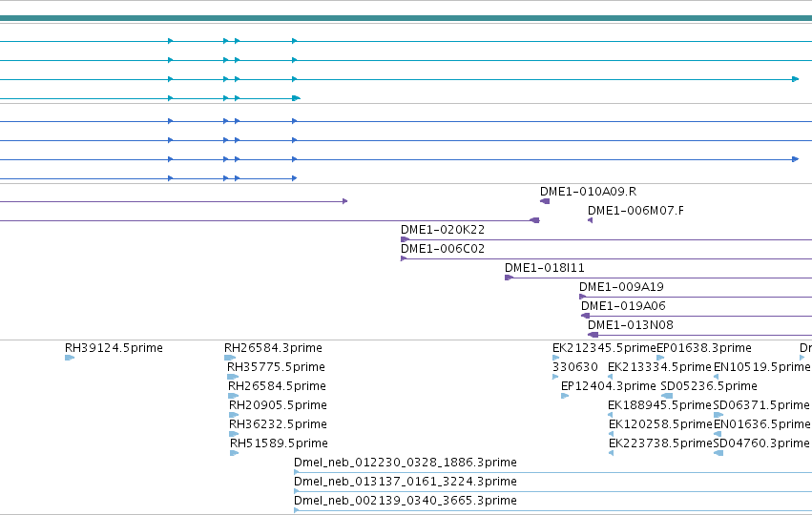Select EK188945.5prime label

click(659, 405)
